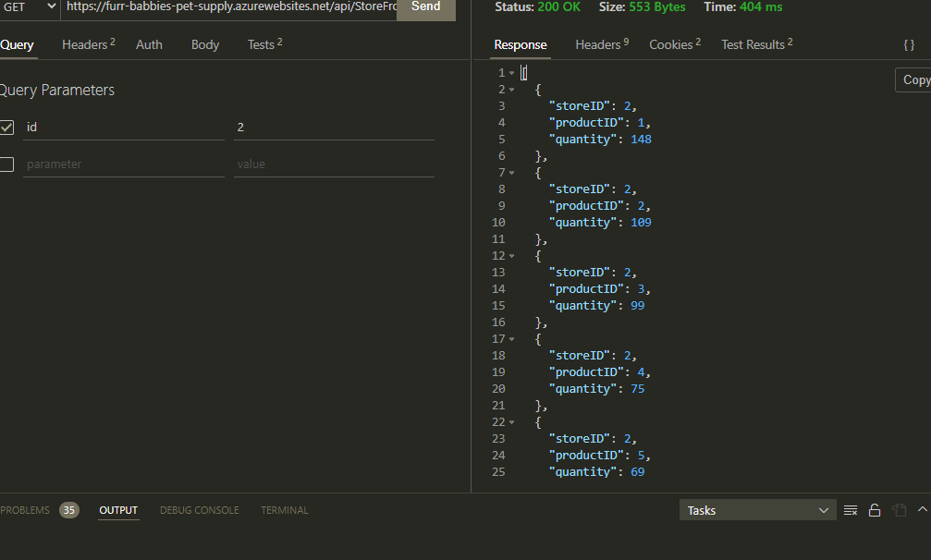Open the Body tab of the request
Viewport: 931px width, 560px height.
204,43
